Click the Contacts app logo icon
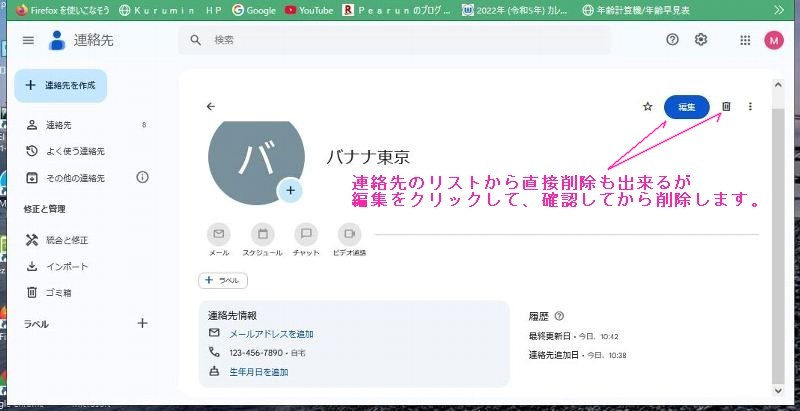800x411 pixels. tap(57, 40)
